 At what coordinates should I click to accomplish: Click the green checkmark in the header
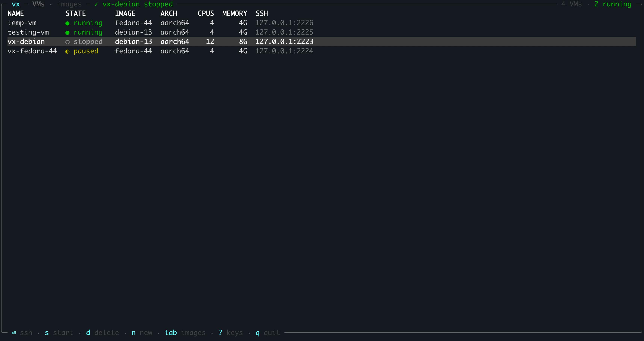point(96,4)
